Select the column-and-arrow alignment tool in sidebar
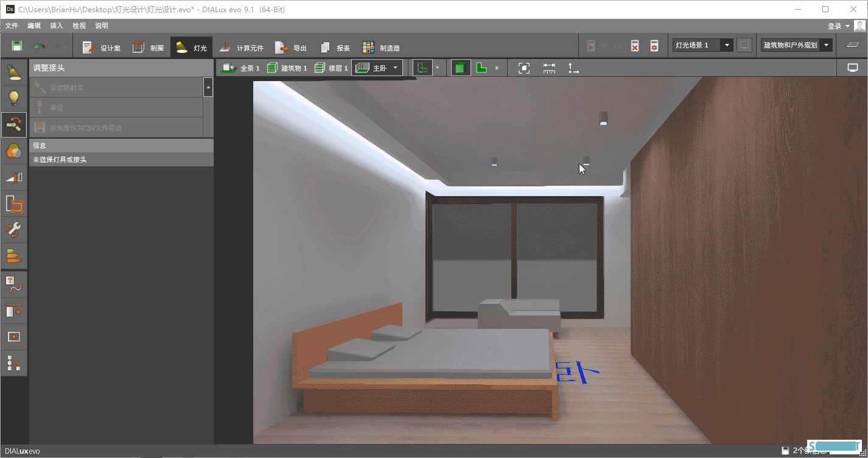This screenshot has height=458, width=868. (x=14, y=311)
